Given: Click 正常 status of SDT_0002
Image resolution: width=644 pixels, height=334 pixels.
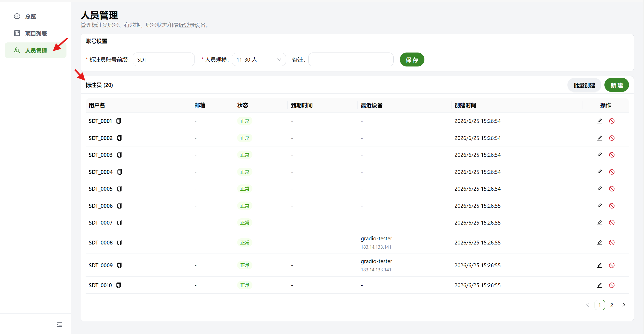Looking at the screenshot, I should 245,138.
